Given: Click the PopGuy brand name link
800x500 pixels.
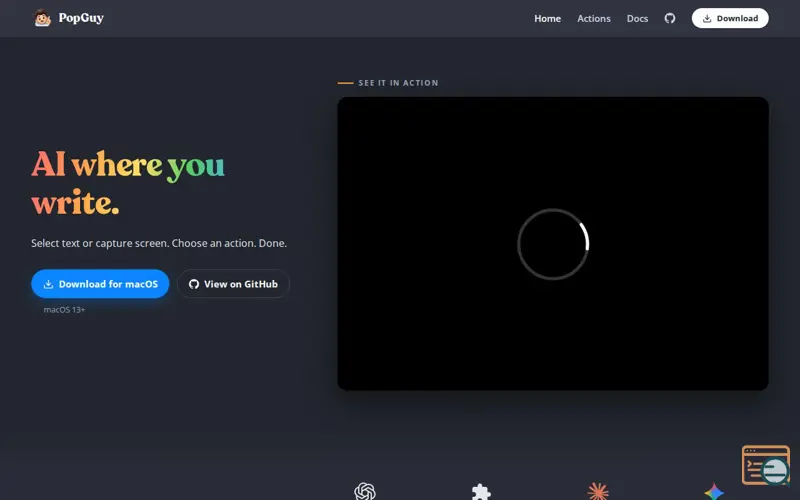Looking at the screenshot, I should coord(81,18).
